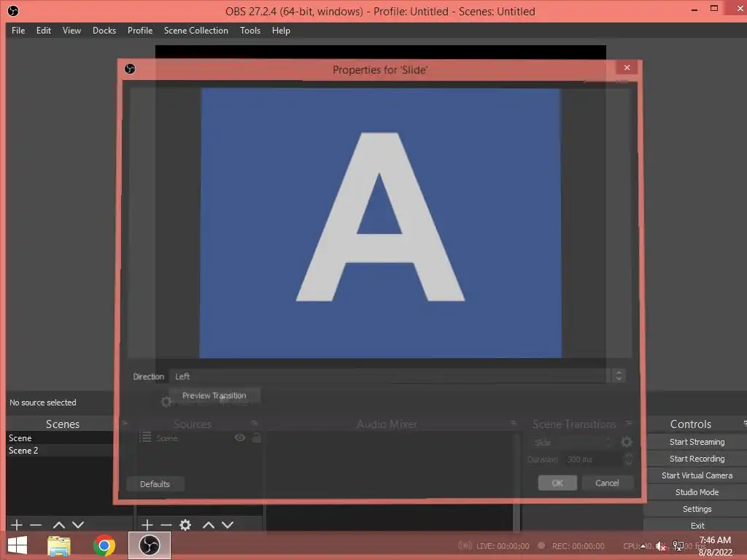Open the Tools menu
Screen dimensions: 747x560
pyautogui.click(x=249, y=31)
